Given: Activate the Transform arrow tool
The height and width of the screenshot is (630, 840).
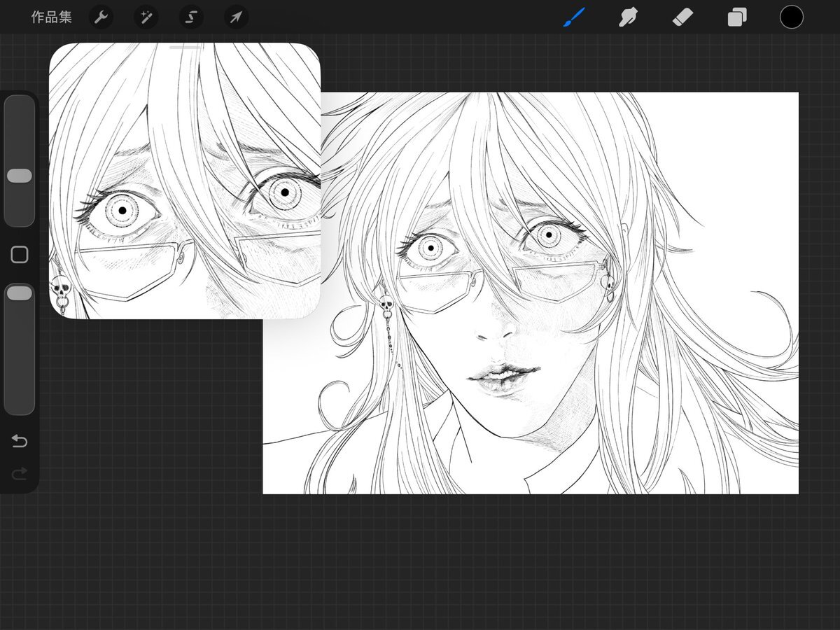Looking at the screenshot, I should pos(236,17).
